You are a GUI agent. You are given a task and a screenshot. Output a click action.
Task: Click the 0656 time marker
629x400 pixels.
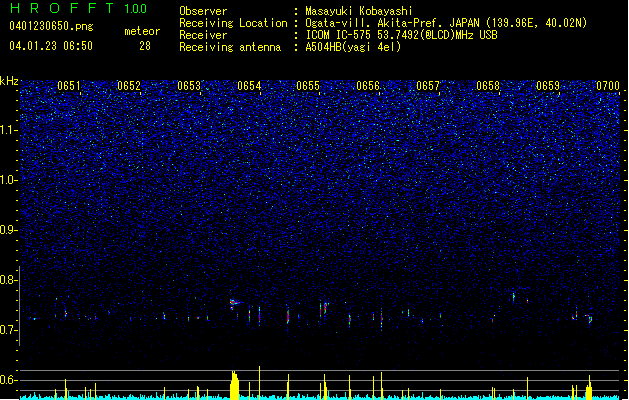pyautogui.click(x=368, y=86)
